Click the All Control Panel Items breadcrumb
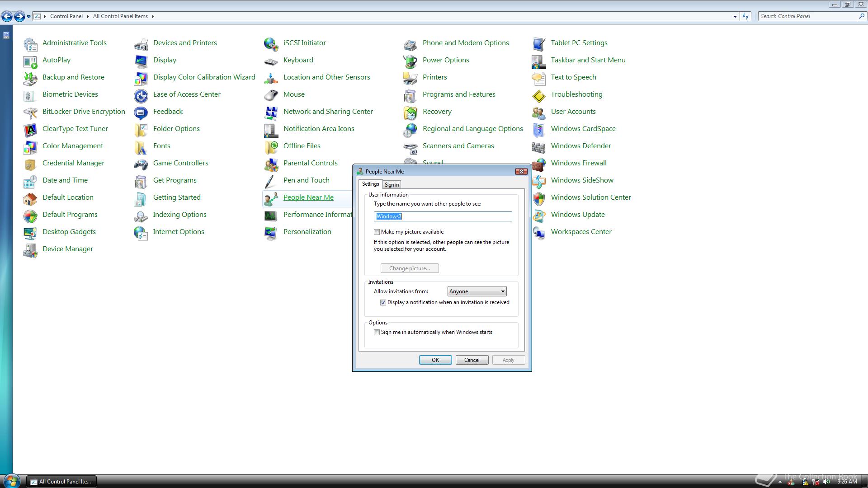The image size is (868, 488). click(120, 16)
